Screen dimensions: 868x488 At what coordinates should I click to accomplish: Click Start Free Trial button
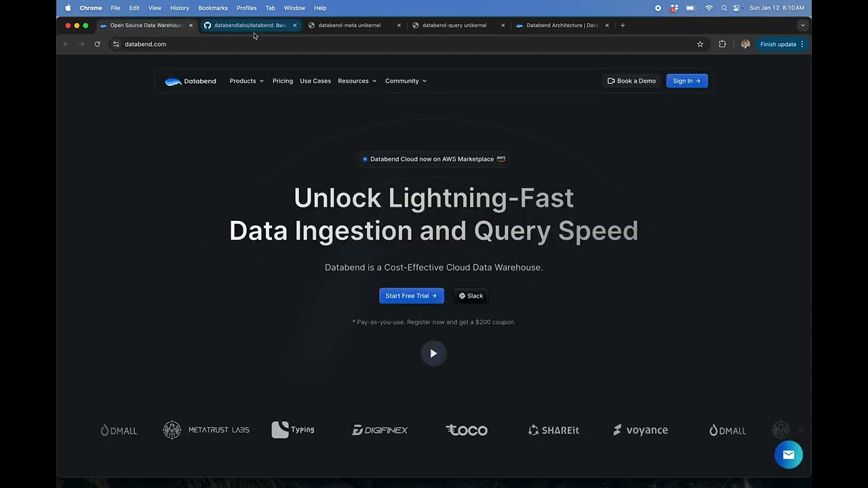click(x=412, y=296)
